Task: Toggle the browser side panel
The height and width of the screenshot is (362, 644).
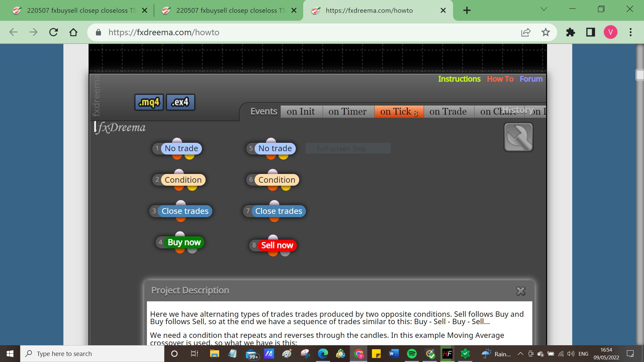Action: pos(591,32)
